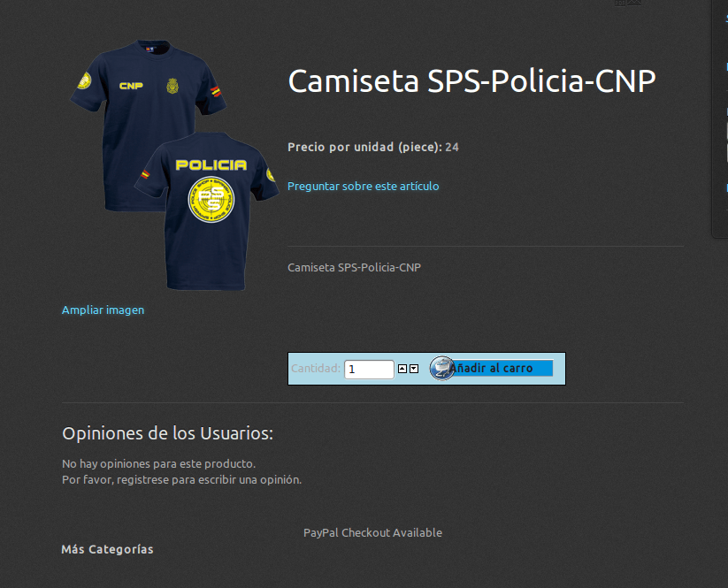Select the Camiseta SPS-Policia-CNP page title
Viewport: 728px width, 588px height.
pyautogui.click(x=471, y=80)
